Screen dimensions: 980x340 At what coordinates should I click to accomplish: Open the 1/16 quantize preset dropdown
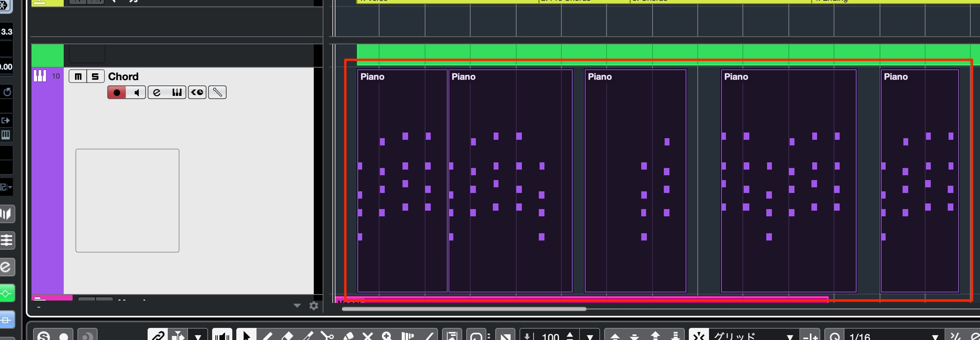935,337
